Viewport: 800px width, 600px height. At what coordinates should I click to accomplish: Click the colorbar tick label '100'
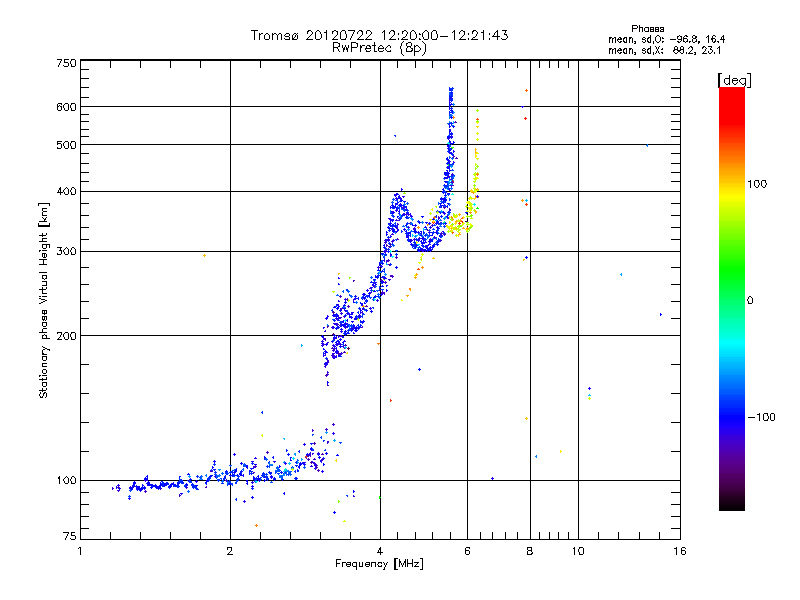(x=757, y=184)
